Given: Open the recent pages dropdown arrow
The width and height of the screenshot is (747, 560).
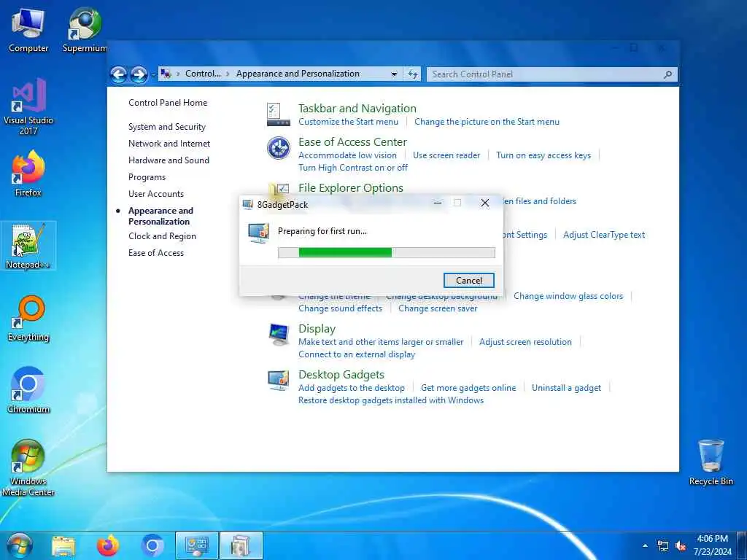Looking at the screenshot, I should coord(153,74).
